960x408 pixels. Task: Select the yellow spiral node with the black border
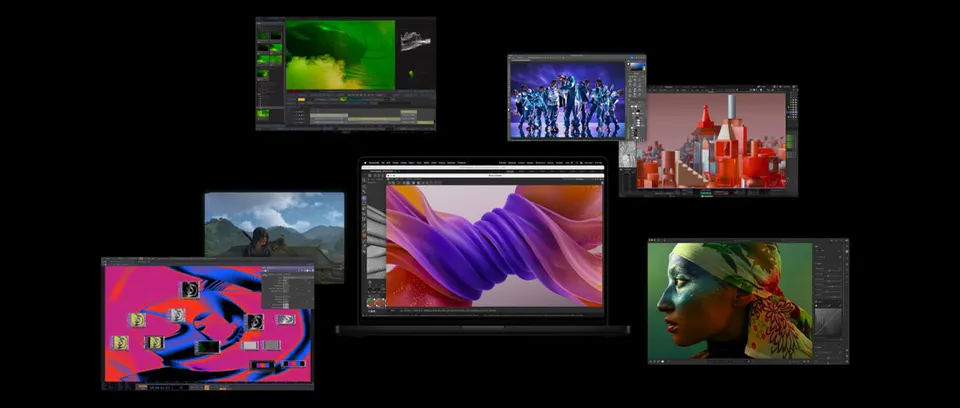click(x=154, y=342)
